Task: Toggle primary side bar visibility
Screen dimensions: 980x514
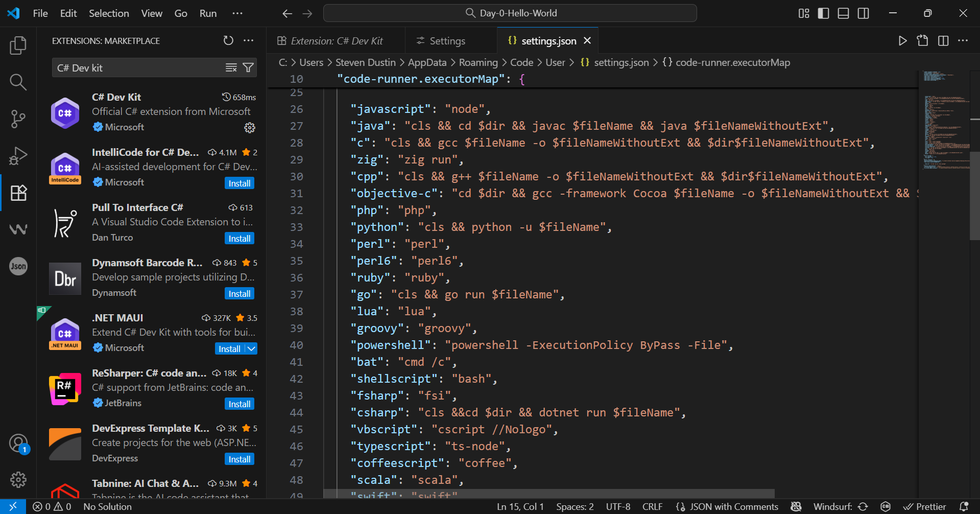Action: (x=823, y=13)
